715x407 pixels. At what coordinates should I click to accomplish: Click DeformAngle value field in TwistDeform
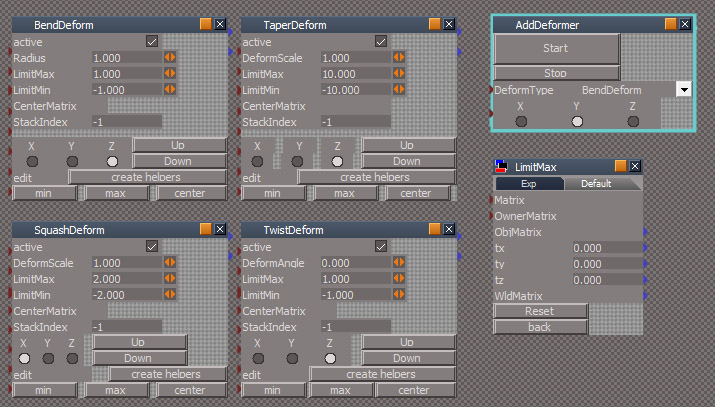pyautogui.click(x=356, y=263)
